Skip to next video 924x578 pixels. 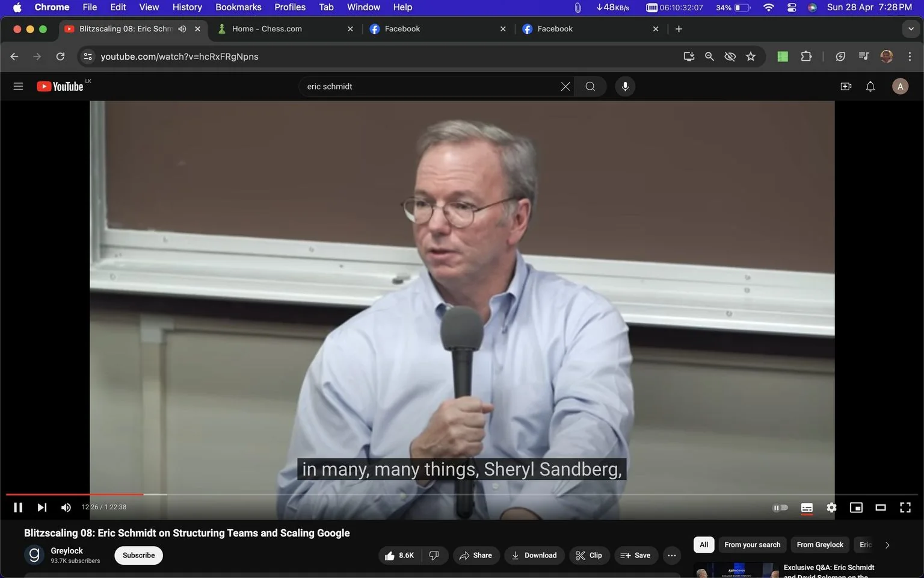(42, 508)
